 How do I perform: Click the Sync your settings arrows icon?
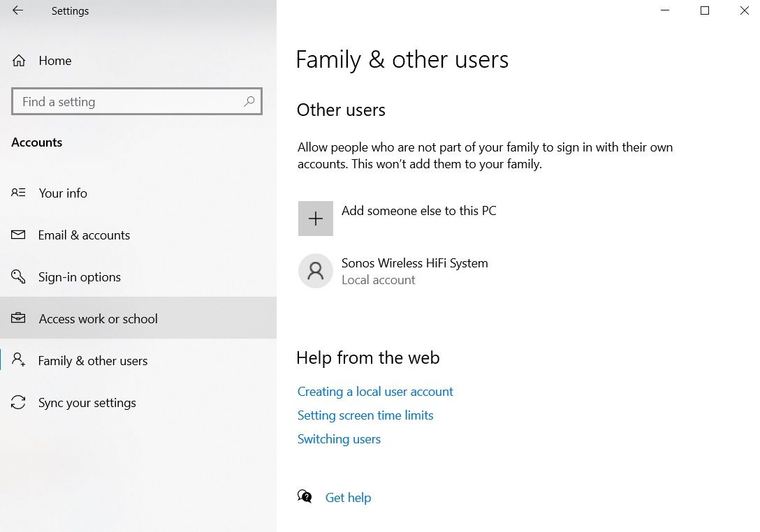[x=18, y=402]
